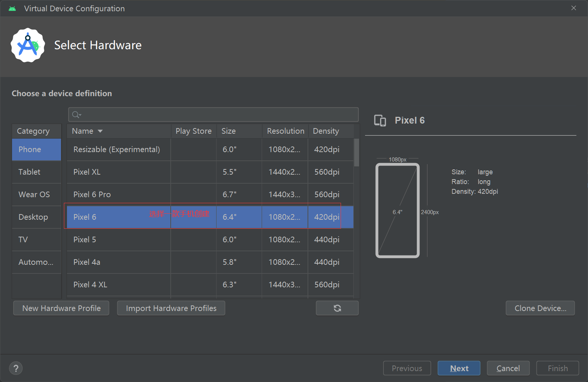
Task: Open New Hardware Profile dialog
Action: pos(61,308)
